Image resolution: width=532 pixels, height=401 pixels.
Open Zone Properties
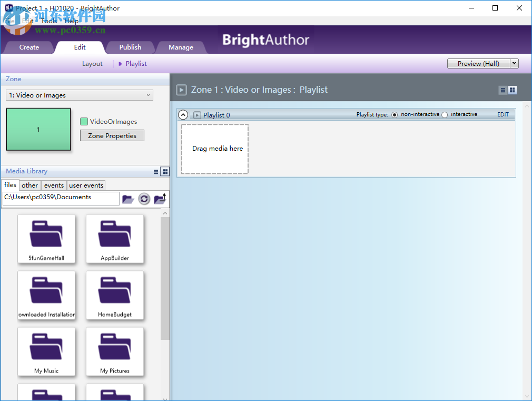112,135
